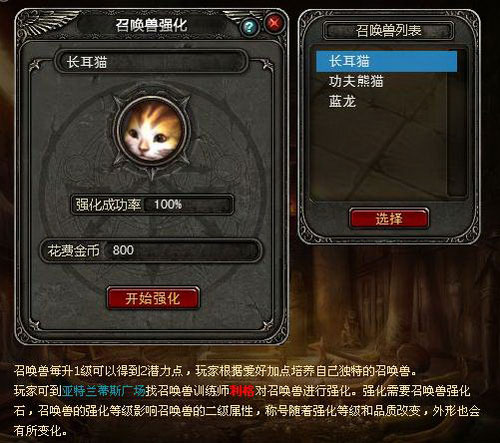Select 功夫熊猫 in the summon list
The width and height of the screenshot is (500, 443).
[x=356, y=81]
